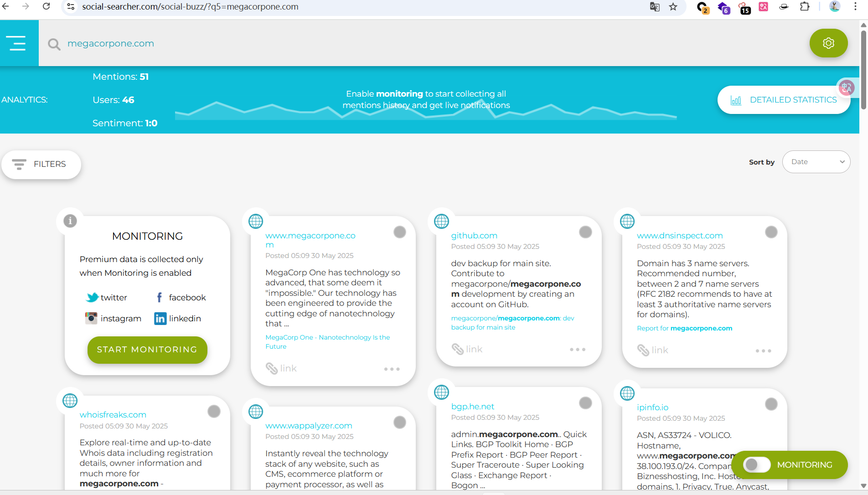Click the filters funnel icon
The height and width of the screenshot is (495, 868).
[19, 164]
